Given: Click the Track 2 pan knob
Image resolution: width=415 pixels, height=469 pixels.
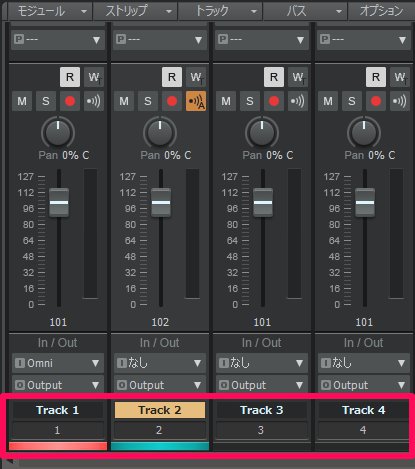Looking at the screenshot, I should point(160,132).
